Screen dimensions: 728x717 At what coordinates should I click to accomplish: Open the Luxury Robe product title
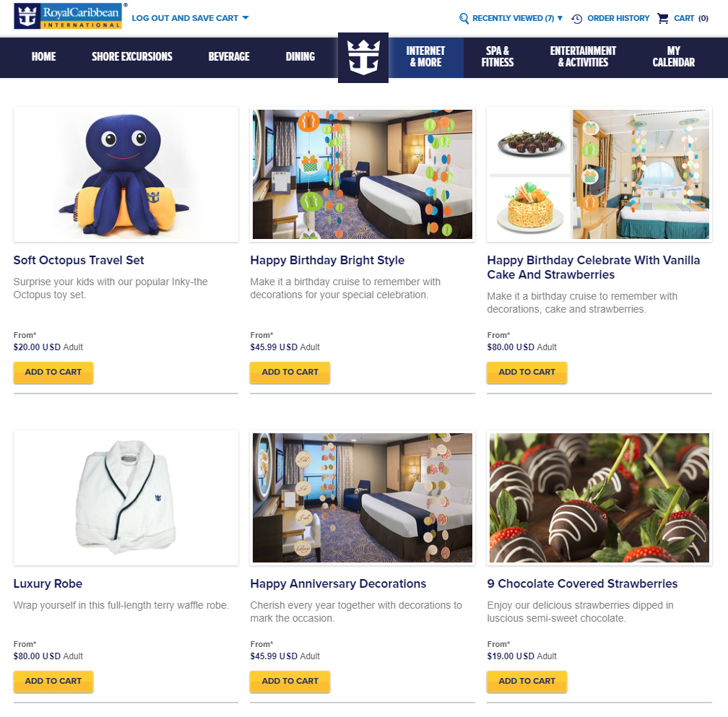(x=48, y=583)
